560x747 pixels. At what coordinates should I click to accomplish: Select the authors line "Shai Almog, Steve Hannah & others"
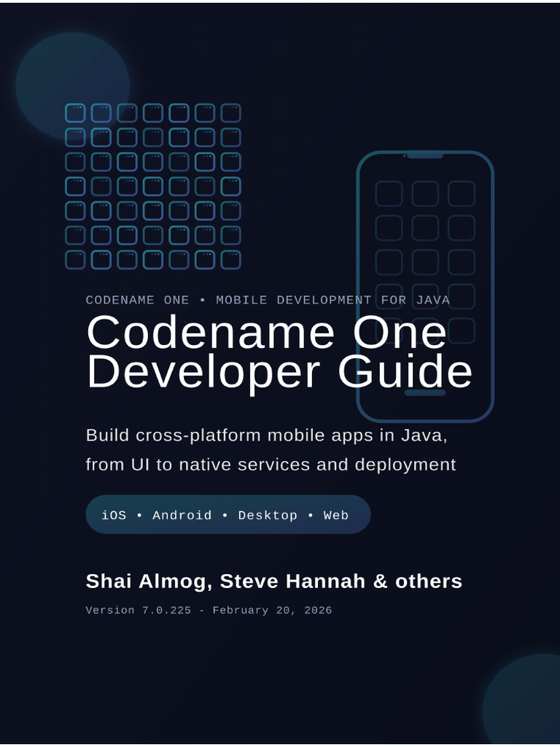coord(274,581)
